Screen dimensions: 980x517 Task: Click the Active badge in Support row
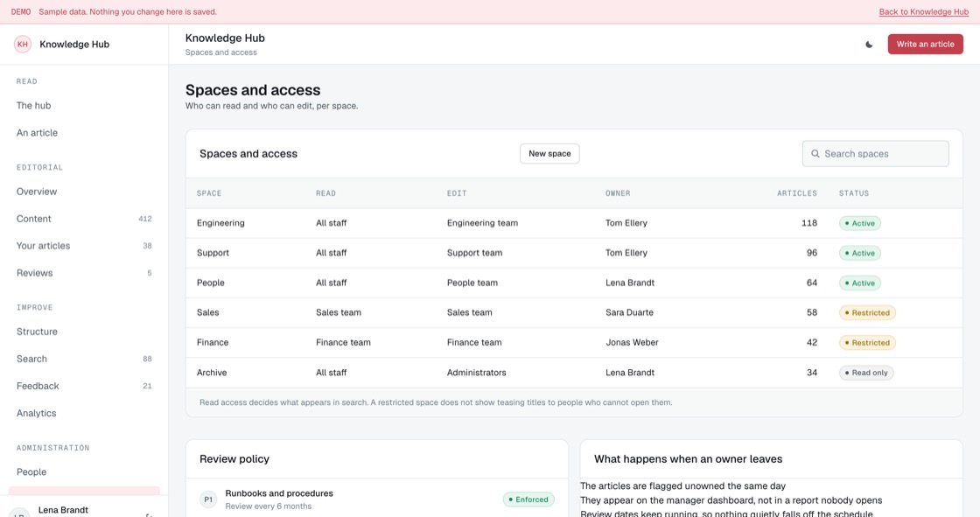coord(860,253)
